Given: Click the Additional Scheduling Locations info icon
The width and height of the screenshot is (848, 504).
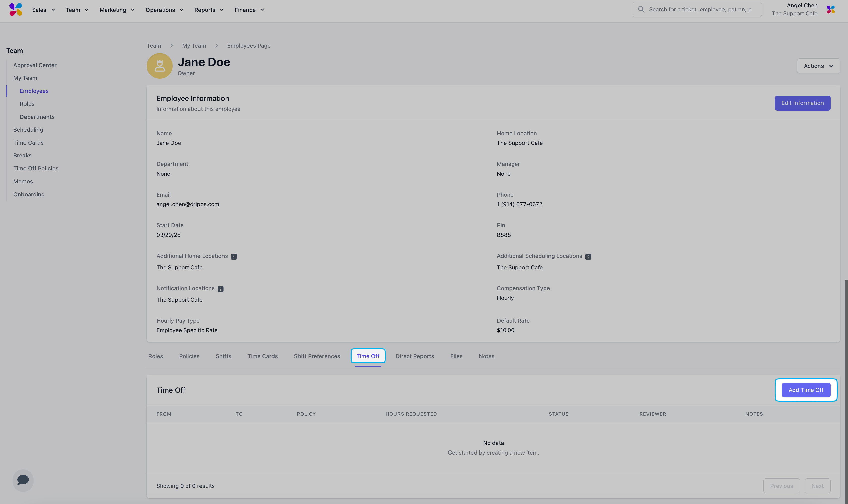Looking at the screenshot, I should tap(588, 257).
